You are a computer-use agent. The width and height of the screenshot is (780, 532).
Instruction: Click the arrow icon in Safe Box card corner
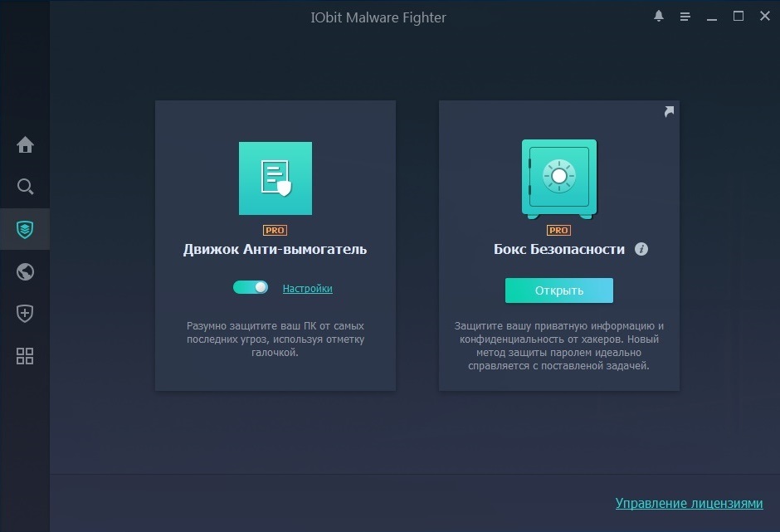[x=669, y=112]
